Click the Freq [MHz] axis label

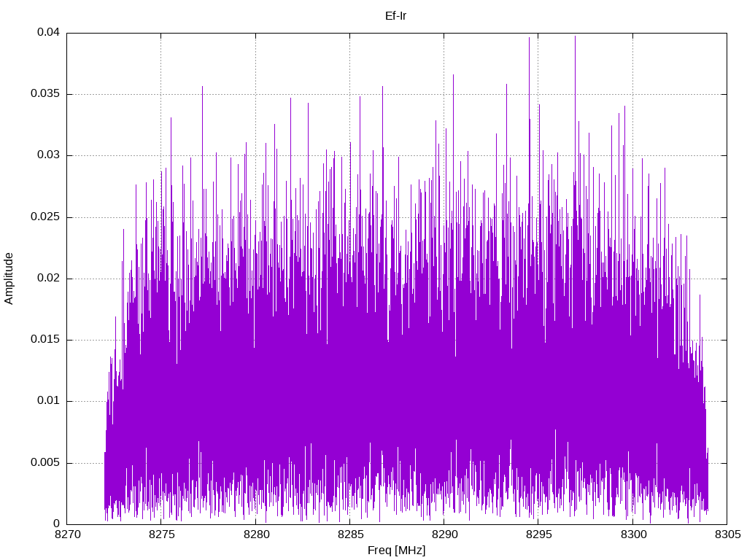(396, 551)
